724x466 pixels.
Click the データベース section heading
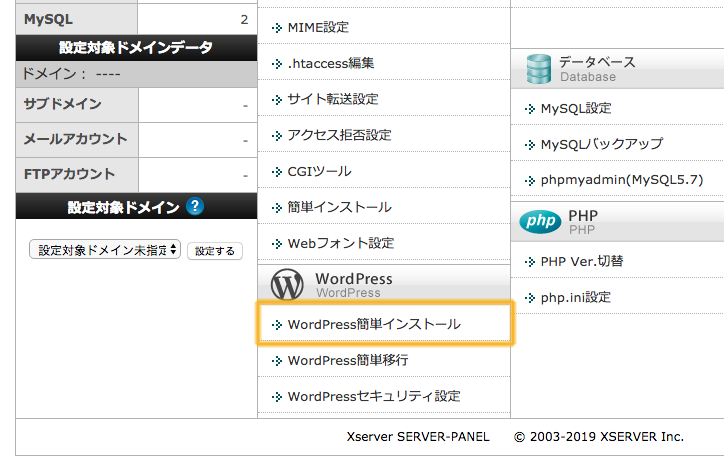(x=597, y=62)
